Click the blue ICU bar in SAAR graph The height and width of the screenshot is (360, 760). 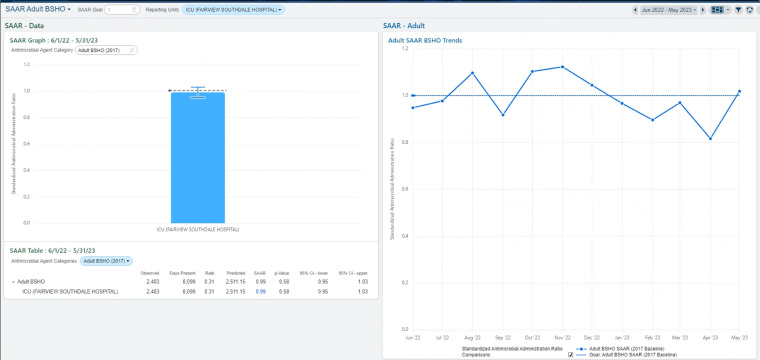(x=198, y=157)
